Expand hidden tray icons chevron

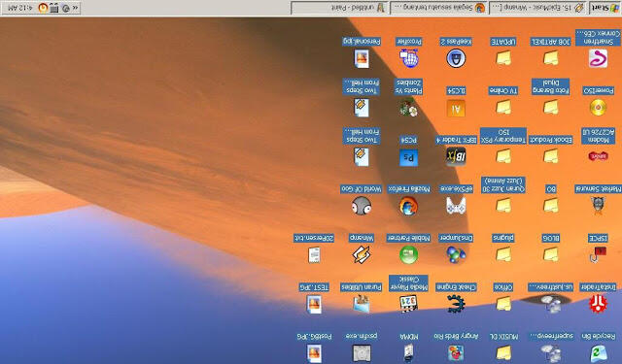[x=76, y=8]
